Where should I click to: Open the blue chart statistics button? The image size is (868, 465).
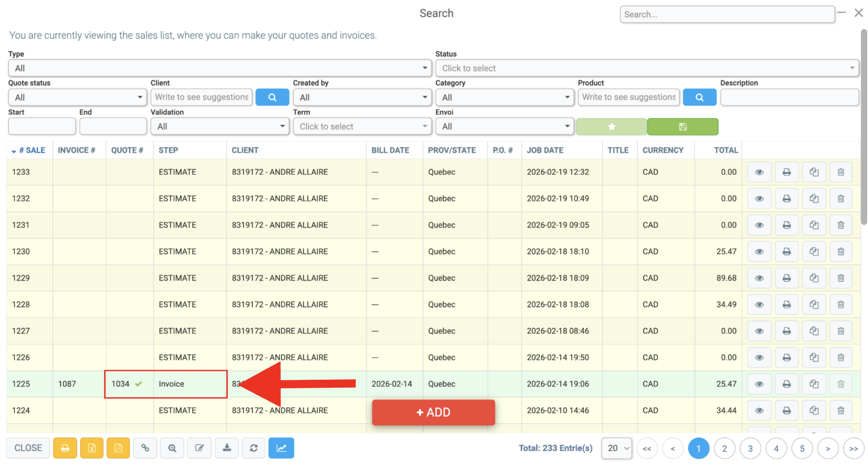(281, 448)
